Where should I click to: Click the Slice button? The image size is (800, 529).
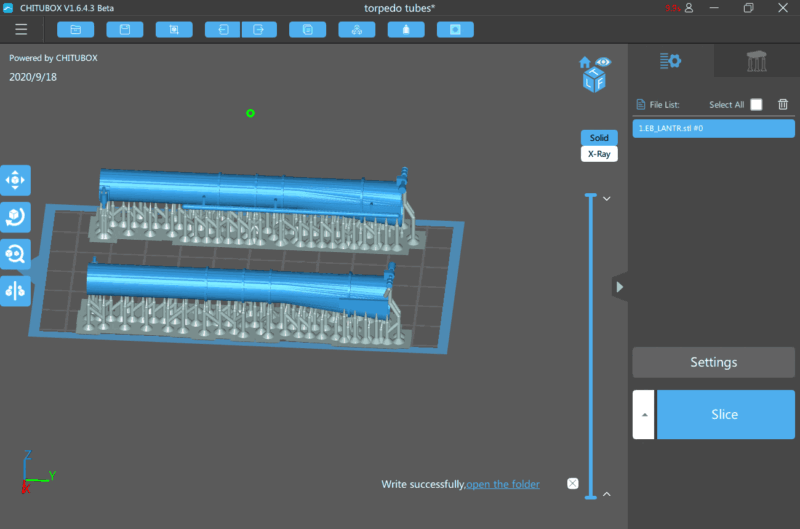(725, 414)
